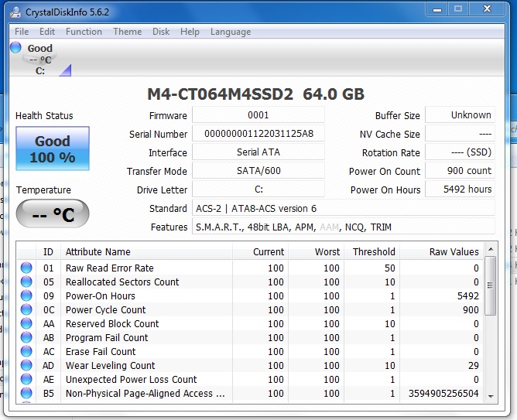Click raw value 3594905256504
The image size is (517, 420).
tap(443, 394)
